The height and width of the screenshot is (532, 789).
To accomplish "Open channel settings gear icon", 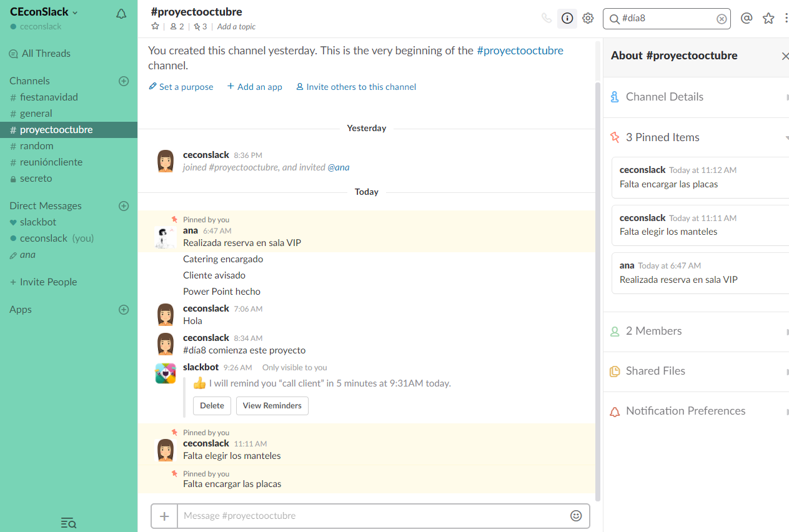I will 588,18.
